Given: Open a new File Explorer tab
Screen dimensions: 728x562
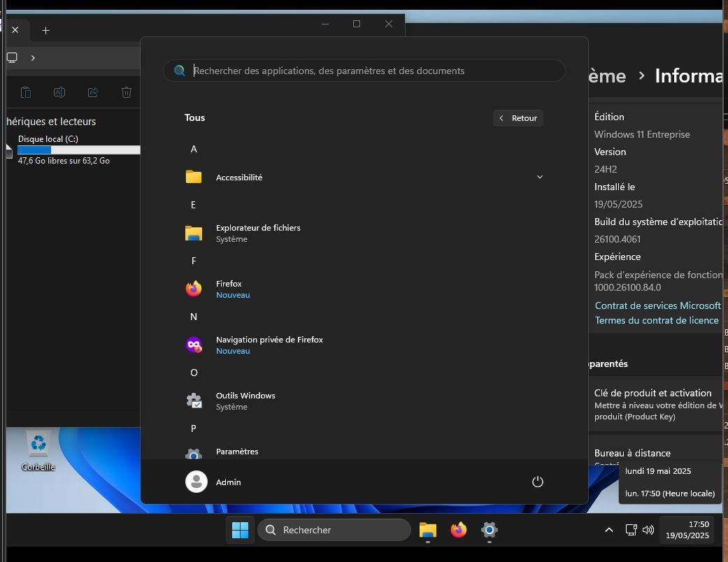Looking at the screenshot, I should tap(45, 30).
